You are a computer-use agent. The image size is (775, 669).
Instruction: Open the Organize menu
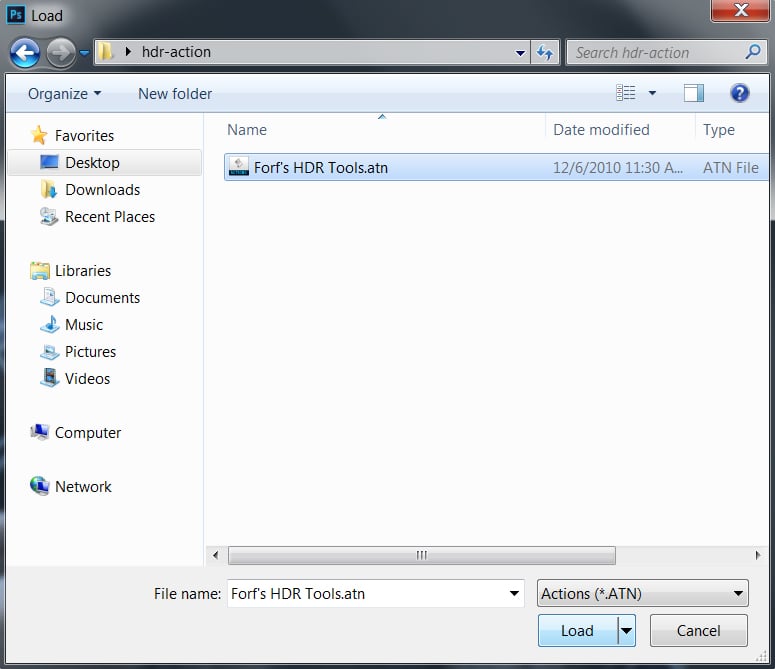click(64, 93)
